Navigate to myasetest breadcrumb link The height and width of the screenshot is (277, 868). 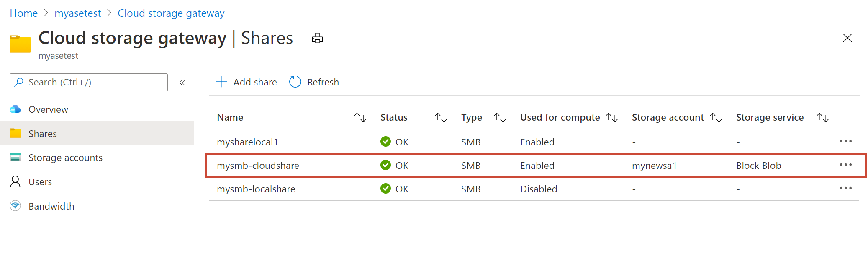pos(78,13)
